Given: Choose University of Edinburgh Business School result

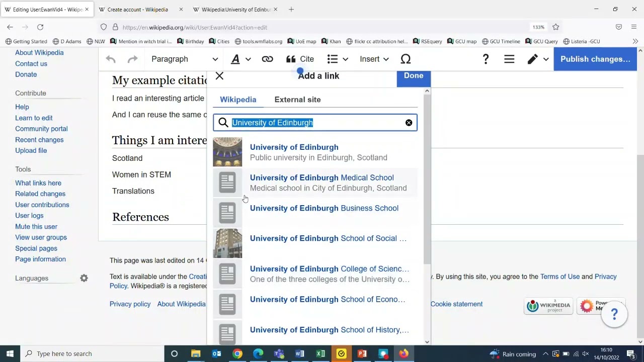Looking at the screenshot, I should point(315,213).
